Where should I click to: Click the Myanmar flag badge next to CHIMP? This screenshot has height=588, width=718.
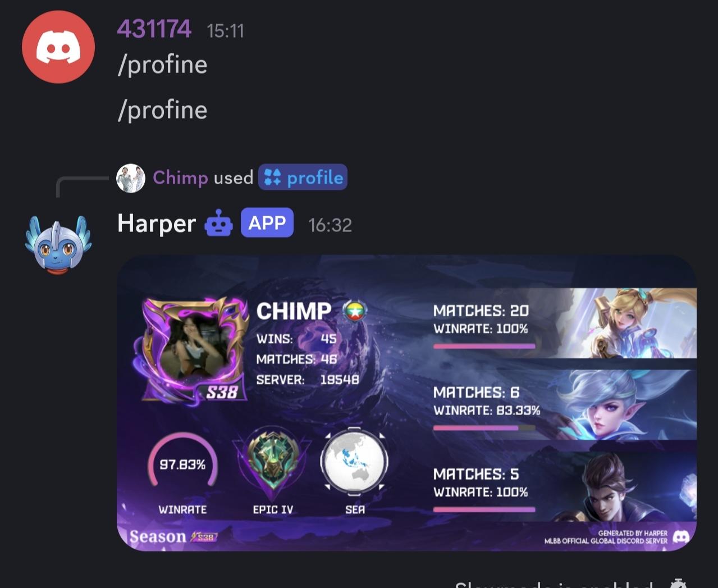point(355,311)
